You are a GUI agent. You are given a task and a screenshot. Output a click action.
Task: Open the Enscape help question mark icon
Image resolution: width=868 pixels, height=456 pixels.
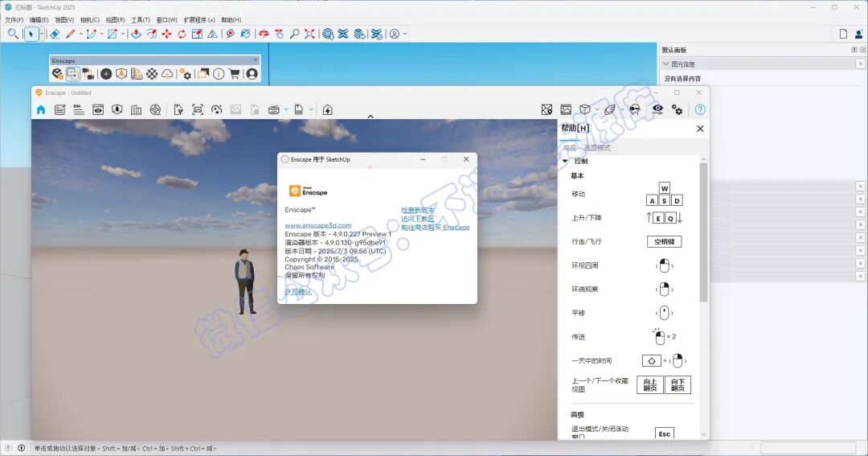coord(700,109)
